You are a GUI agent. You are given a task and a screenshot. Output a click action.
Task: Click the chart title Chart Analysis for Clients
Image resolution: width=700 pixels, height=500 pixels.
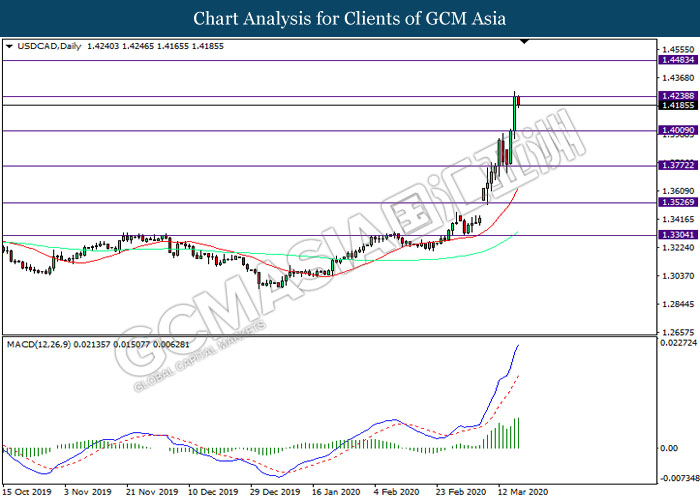coord(349,18)
